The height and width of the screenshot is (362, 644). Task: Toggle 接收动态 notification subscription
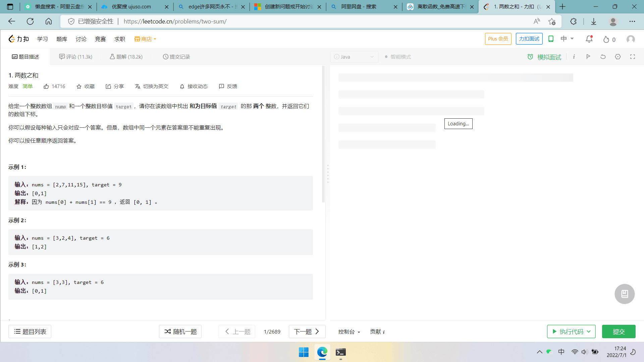[194, 86]
